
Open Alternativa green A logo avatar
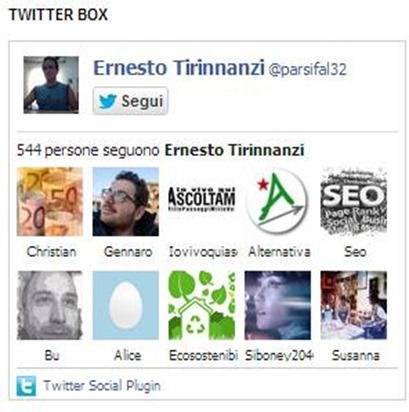point(278,202)
